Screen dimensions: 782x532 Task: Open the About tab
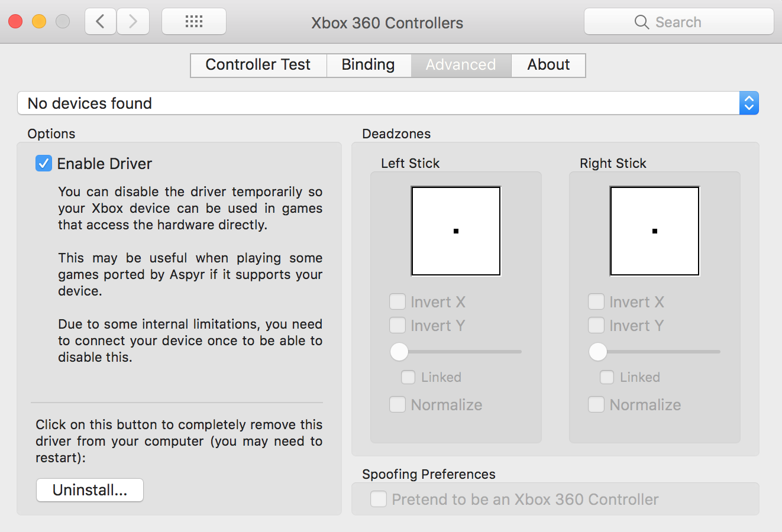coord(548,64)
